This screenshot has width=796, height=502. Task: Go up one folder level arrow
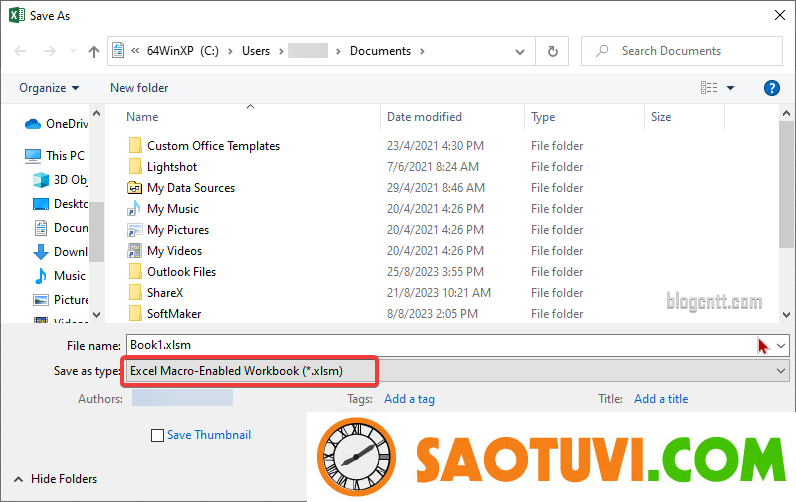[x=94, y=51]
